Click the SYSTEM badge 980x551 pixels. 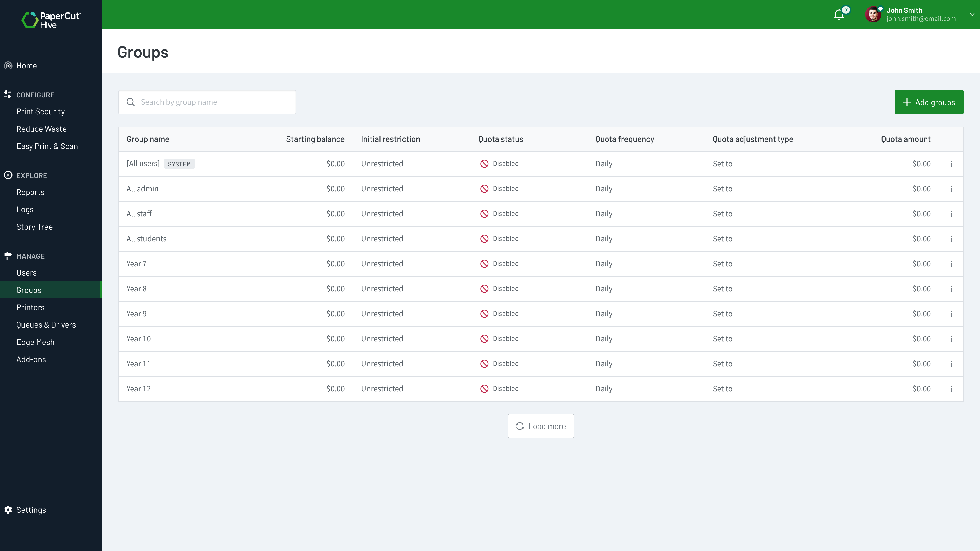180,164
